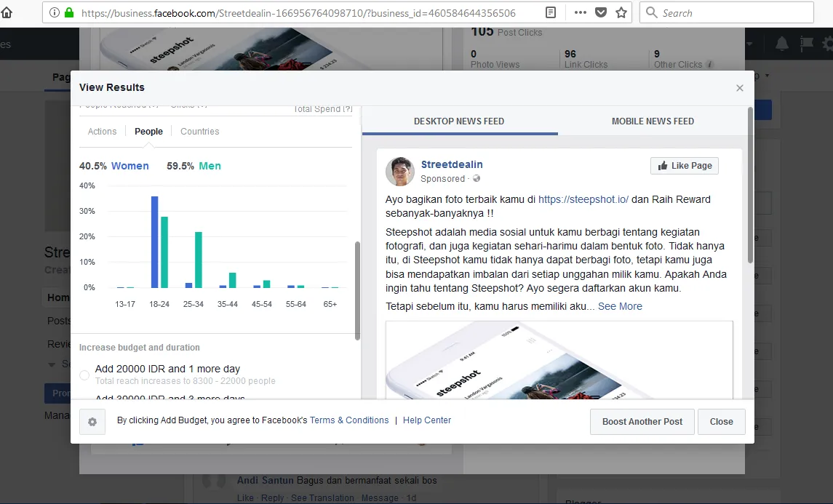Click the 25-34 men green bar

[199, 260]
